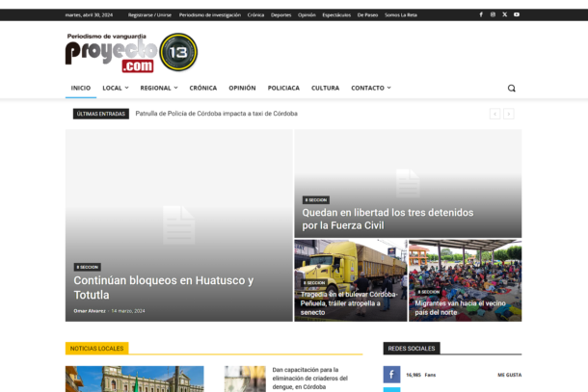Open the Migrantes van hacia el vecino país article

click(x=460, y=307)
